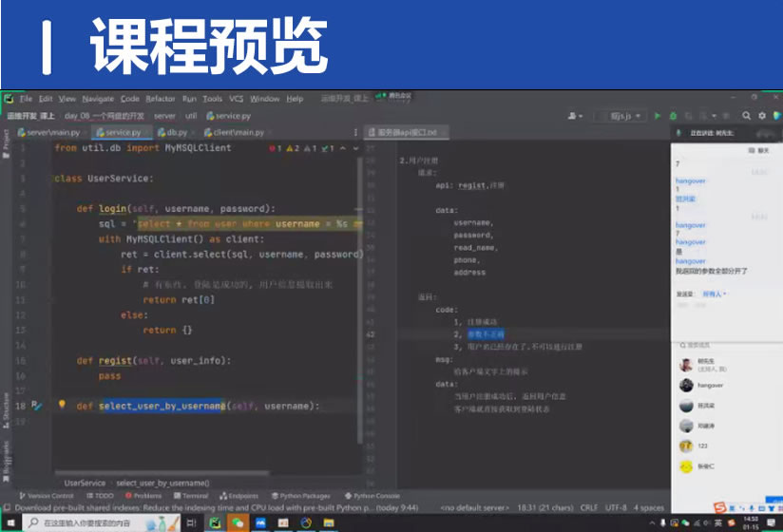Click the '4 spaces' indent status

(649, 507)
